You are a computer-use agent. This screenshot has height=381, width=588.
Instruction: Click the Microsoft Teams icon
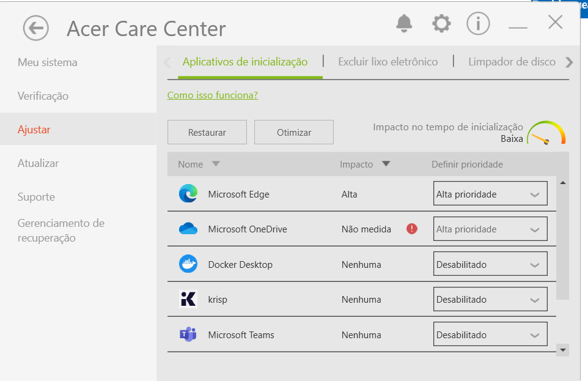tap(188, 334)
